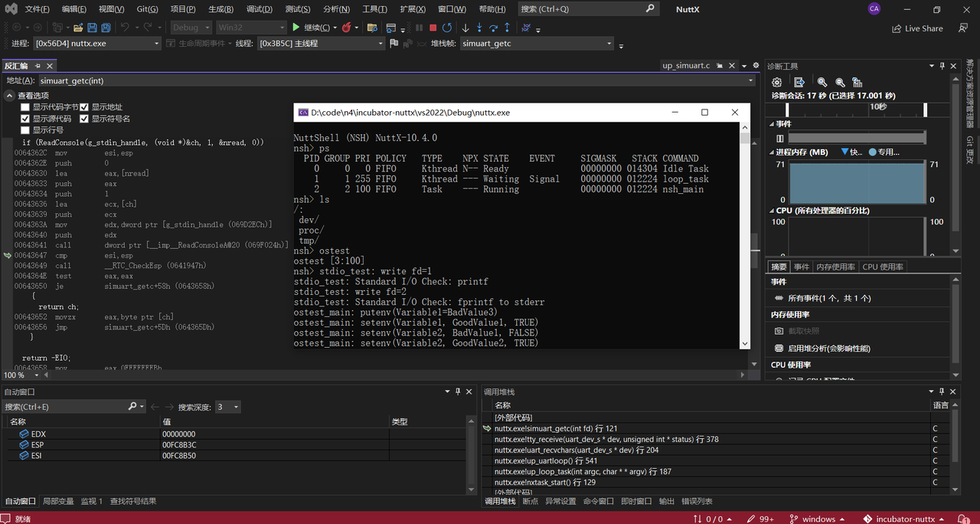Open the 进程 nuttx.exe dropdown
Viewport: 980px width, 524px height.
(x=156, y=44)
